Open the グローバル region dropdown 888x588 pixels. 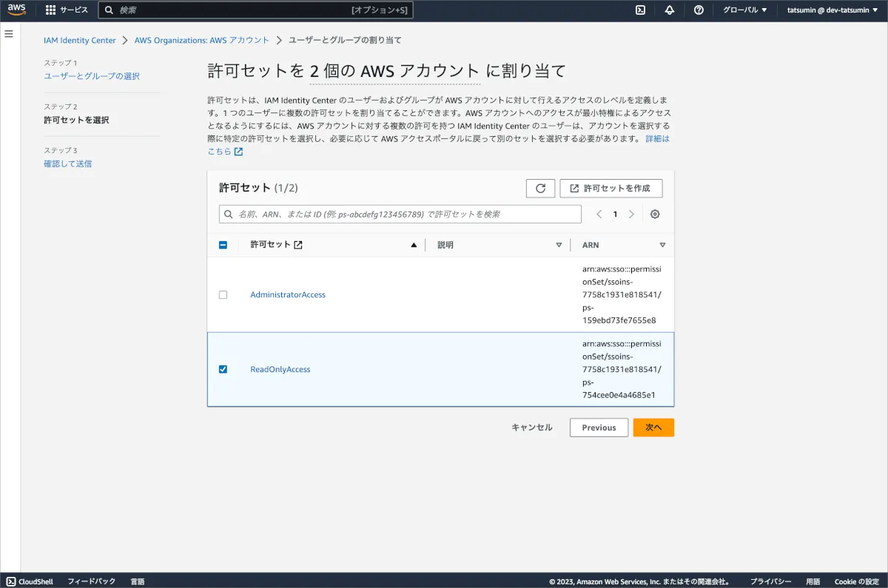(x=744, y=10)
